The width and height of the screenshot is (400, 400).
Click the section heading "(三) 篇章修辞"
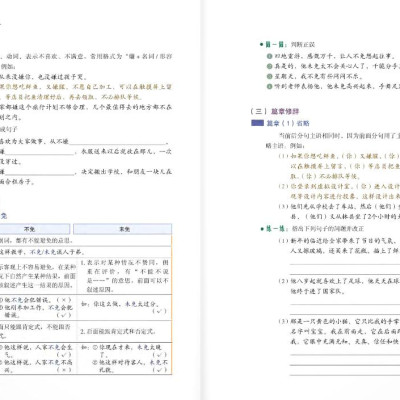click(275, 111)
